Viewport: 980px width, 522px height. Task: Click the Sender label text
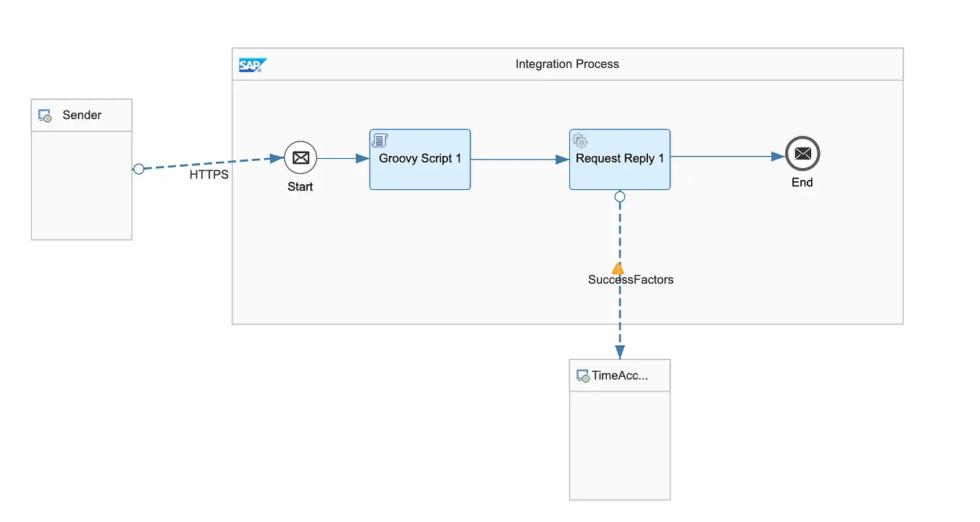(82, 115)
